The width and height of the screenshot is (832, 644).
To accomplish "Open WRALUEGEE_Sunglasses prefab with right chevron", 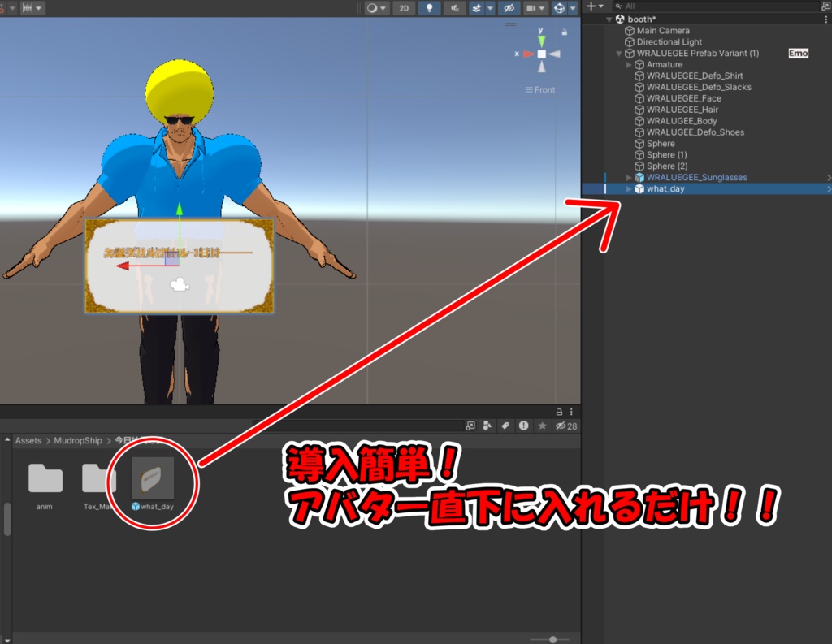I will pyautogui.click(x=828, y=178).
